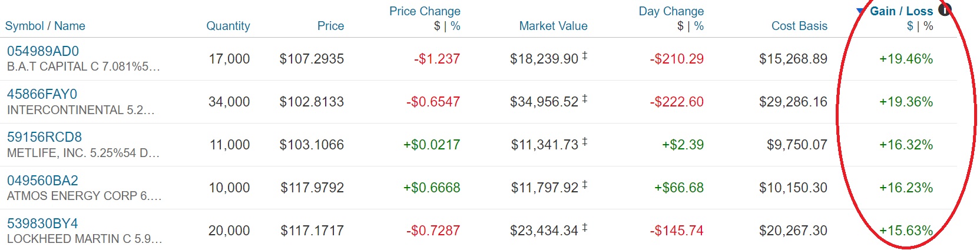This screenshot has height=250, width=980.
Task: Click the footnote dagger next to $34,956.52
Action: [x=585, y=99]
